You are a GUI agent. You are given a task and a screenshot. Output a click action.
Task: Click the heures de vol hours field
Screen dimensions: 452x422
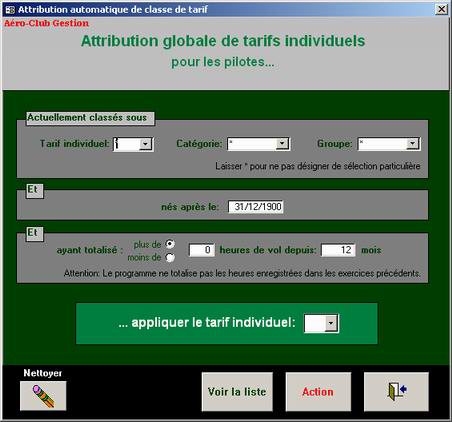pos(202,250)
